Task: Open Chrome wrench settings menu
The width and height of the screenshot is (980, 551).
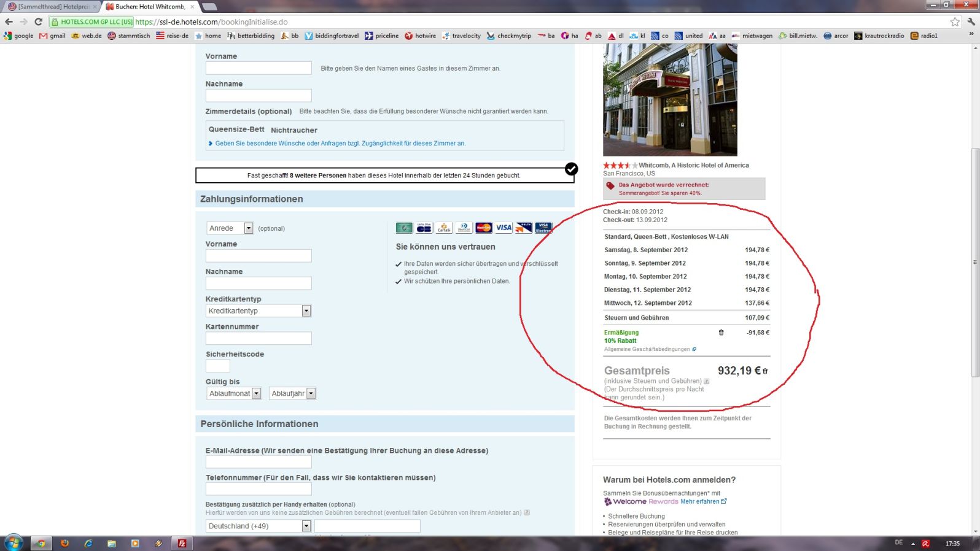Action: pyautogui.click(x=971, y=21)
